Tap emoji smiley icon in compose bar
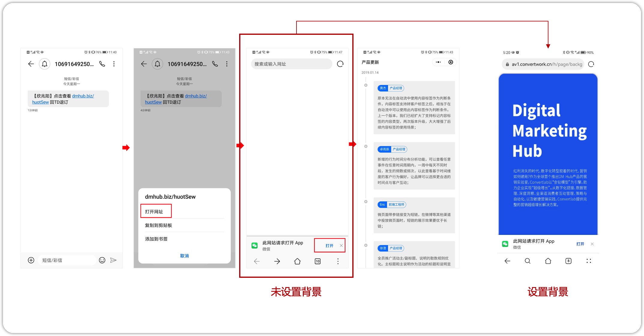644x336 pixels. point(102,260)
